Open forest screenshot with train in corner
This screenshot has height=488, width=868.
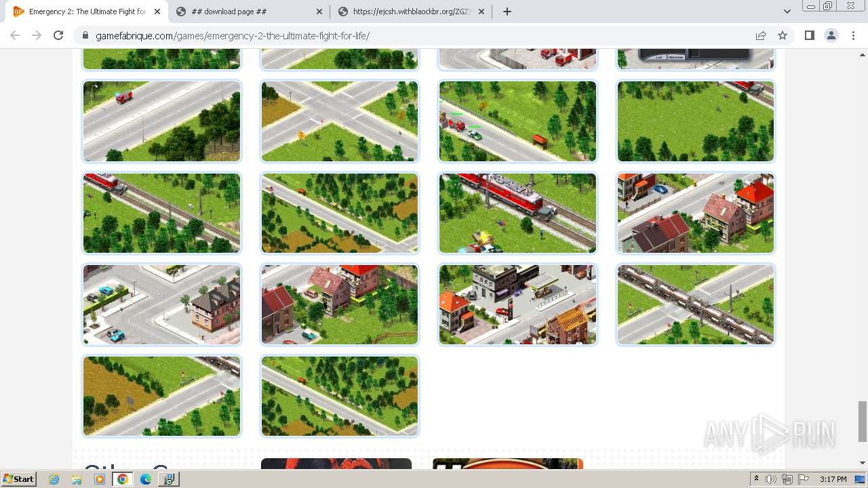pos(696,121)
